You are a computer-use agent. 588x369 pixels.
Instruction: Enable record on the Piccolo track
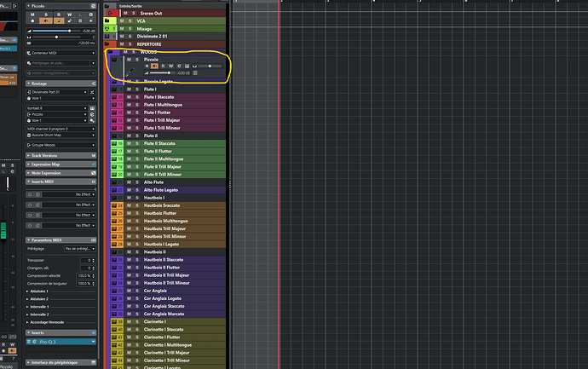click(146, 66)
